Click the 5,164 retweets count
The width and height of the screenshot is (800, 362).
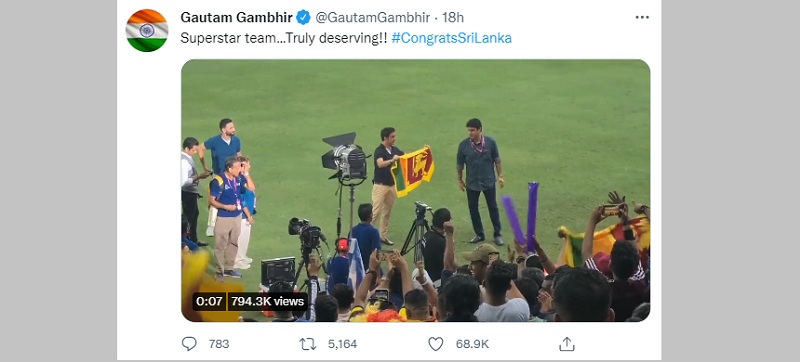342,344
